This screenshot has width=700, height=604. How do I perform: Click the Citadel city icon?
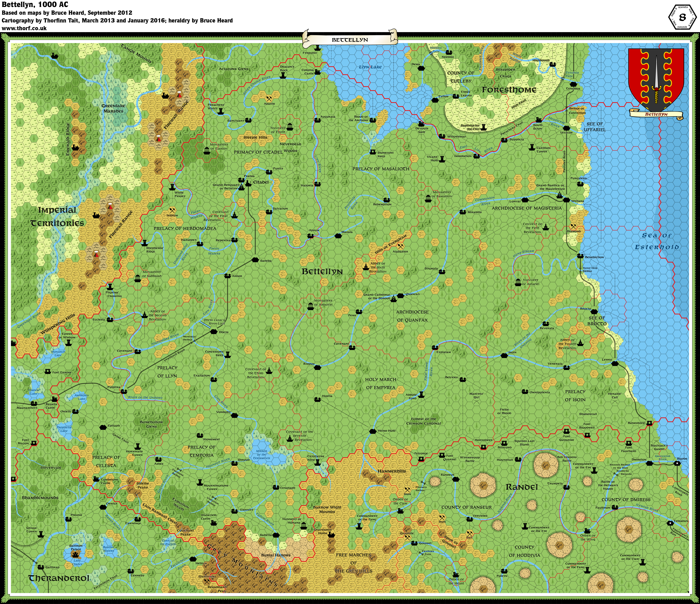(x=248, y=183)
